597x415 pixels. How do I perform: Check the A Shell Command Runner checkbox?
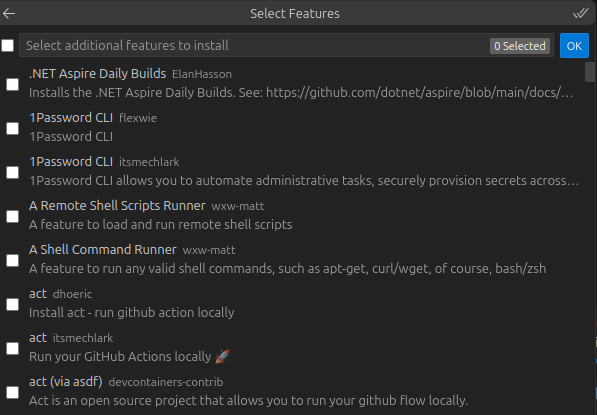pos(13,260)
